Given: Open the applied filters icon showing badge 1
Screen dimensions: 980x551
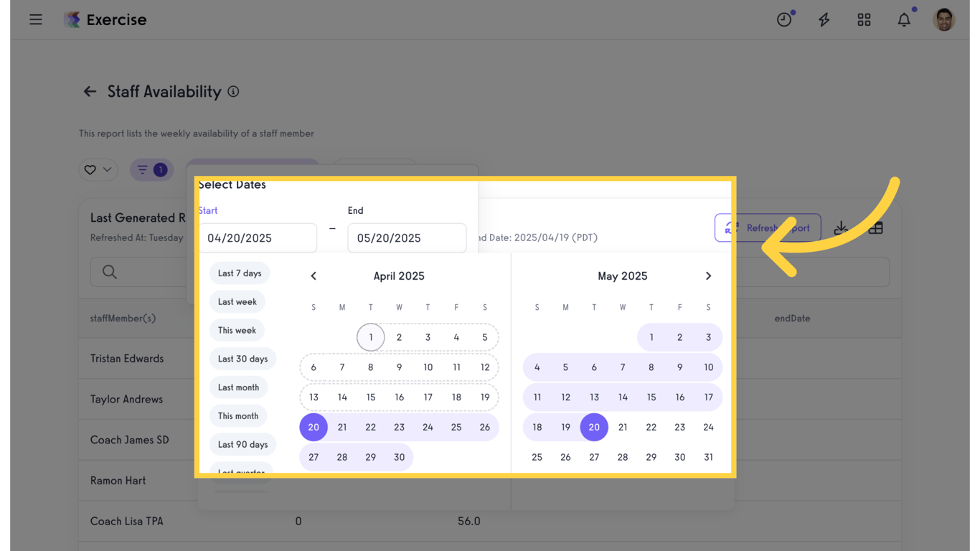Looking at the screenshot, I should pos(151,169).
